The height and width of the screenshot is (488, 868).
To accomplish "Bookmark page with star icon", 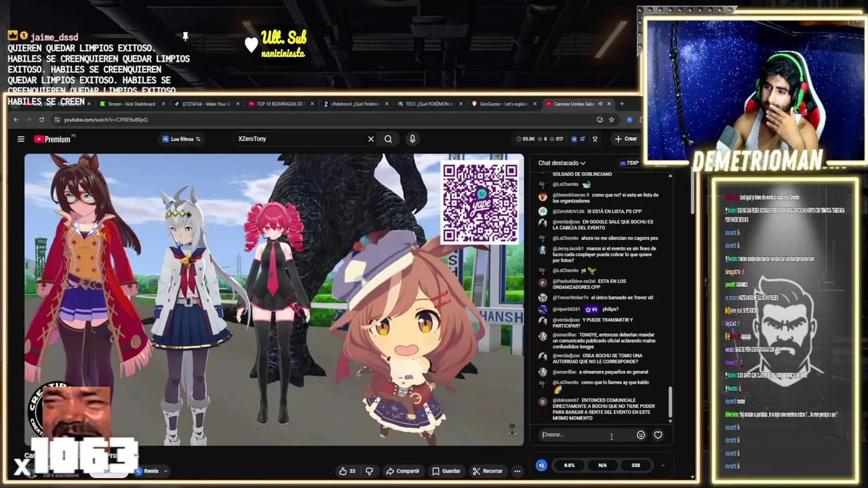I will 611,119.
